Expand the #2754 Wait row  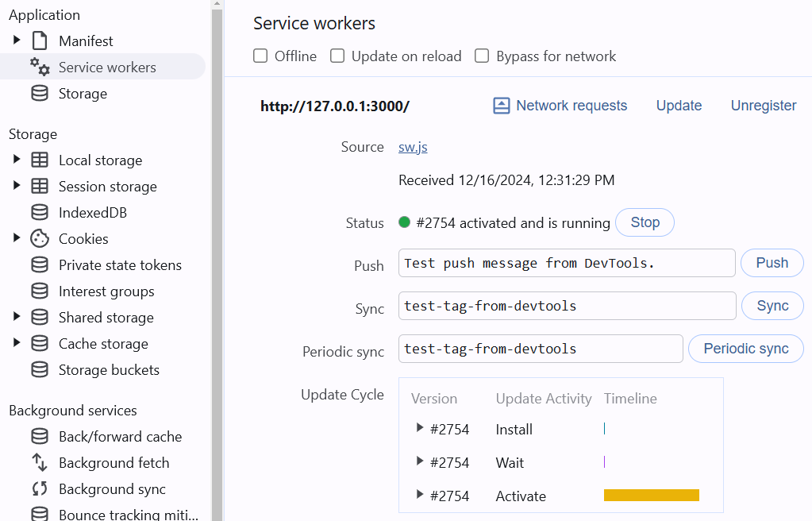[x=420, y=461]
